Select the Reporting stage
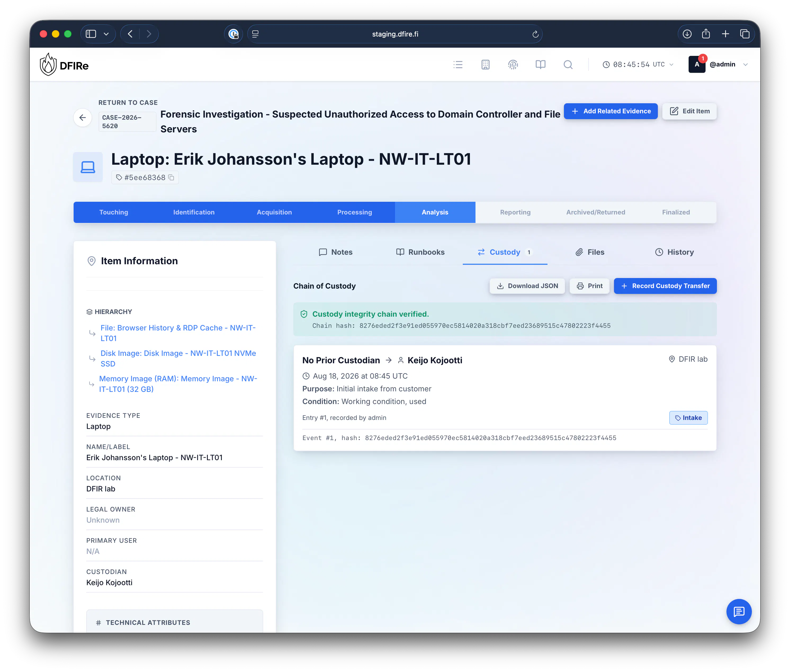 515,212
